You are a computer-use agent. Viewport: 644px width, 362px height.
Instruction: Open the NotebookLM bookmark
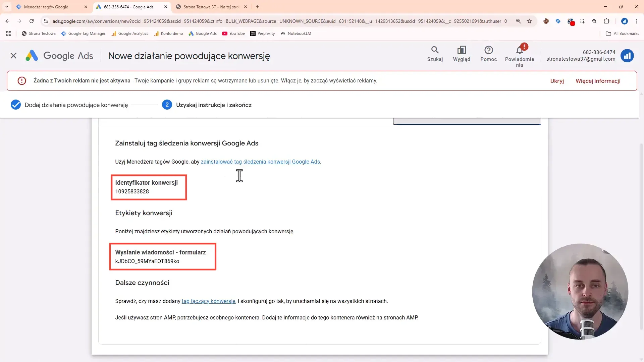point(296,34)
